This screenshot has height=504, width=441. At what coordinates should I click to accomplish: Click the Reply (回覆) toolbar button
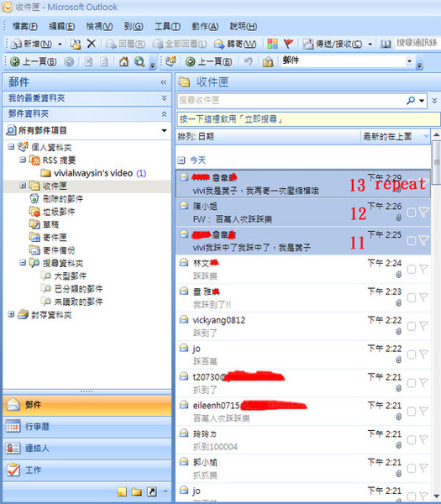[126, 44]
